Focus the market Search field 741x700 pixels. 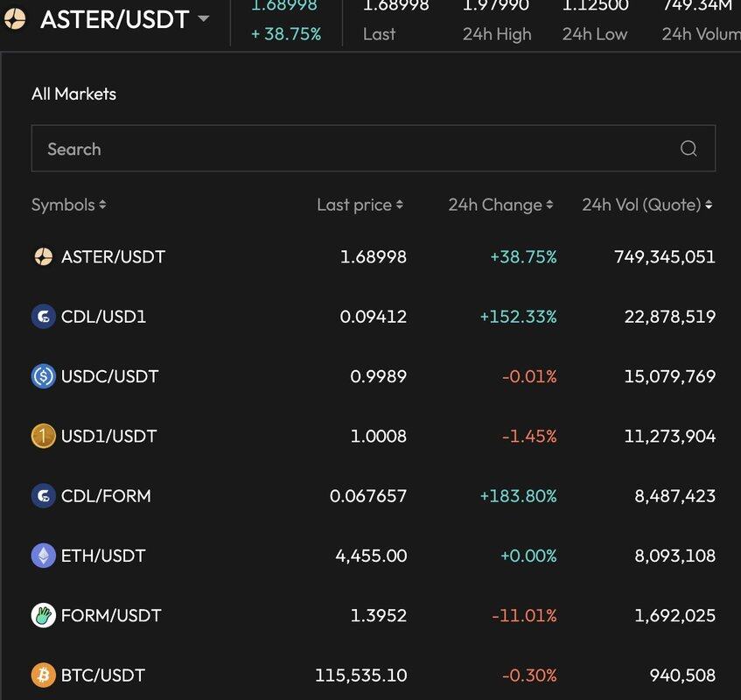pyautogui.click(x=374, y=149)
